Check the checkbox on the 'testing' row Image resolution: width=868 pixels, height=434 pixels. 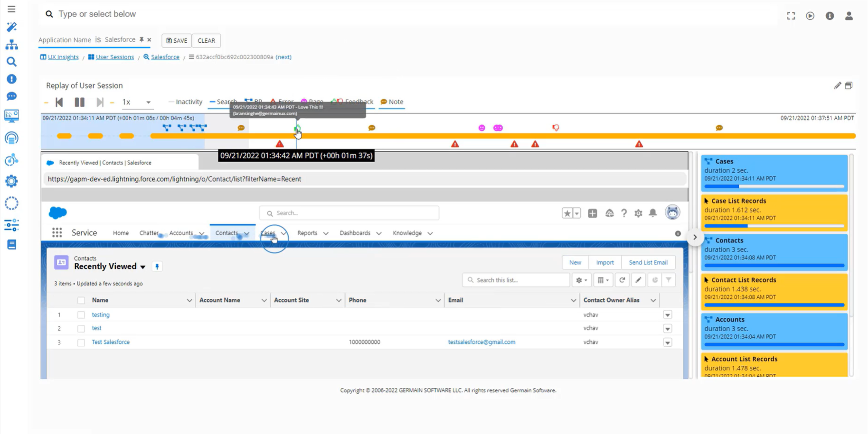click(81, 314)
